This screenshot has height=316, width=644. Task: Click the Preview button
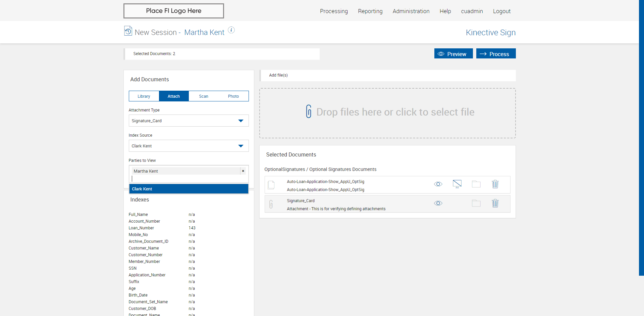click(x=453, y=54)
